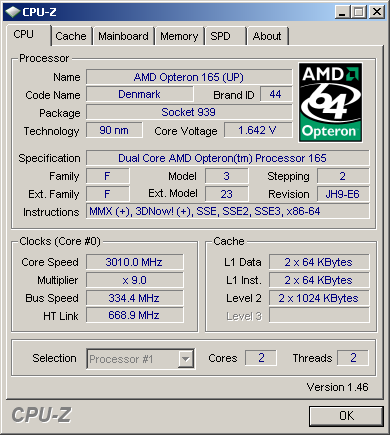390x435 pixels.
Task: Switch to the Cache tab
Action: (71, 36)
